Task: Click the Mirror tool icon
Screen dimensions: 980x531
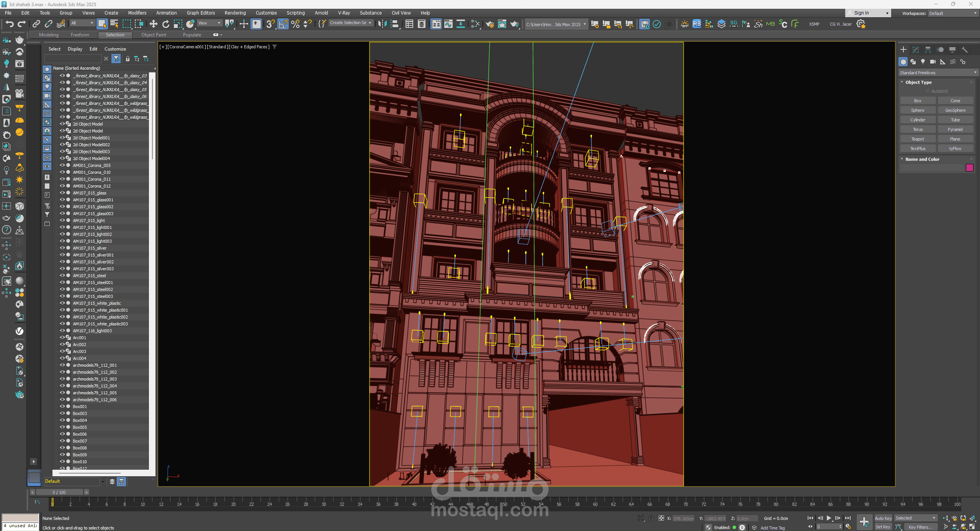Action: 382,24
